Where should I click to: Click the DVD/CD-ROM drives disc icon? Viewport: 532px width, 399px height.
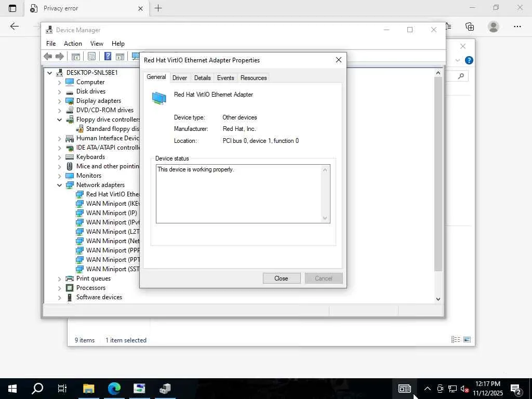(70, 110)
